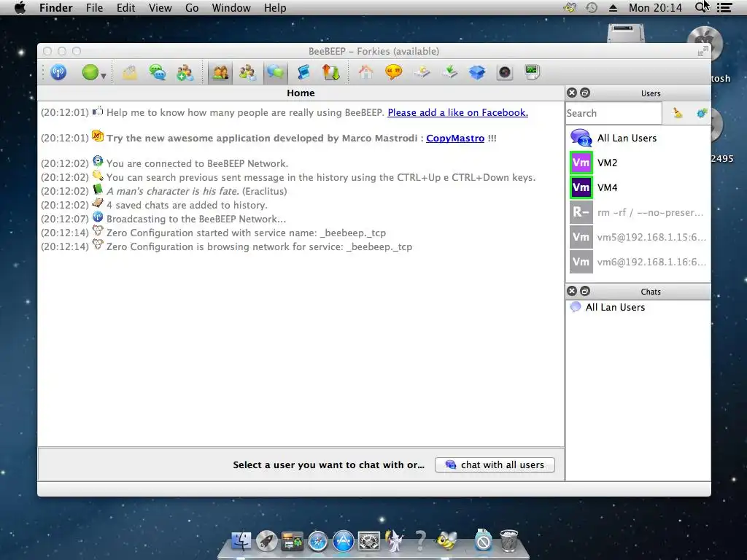Open the Trash in the Dock
The image size is (747, 560).
[x=508, y=540]
